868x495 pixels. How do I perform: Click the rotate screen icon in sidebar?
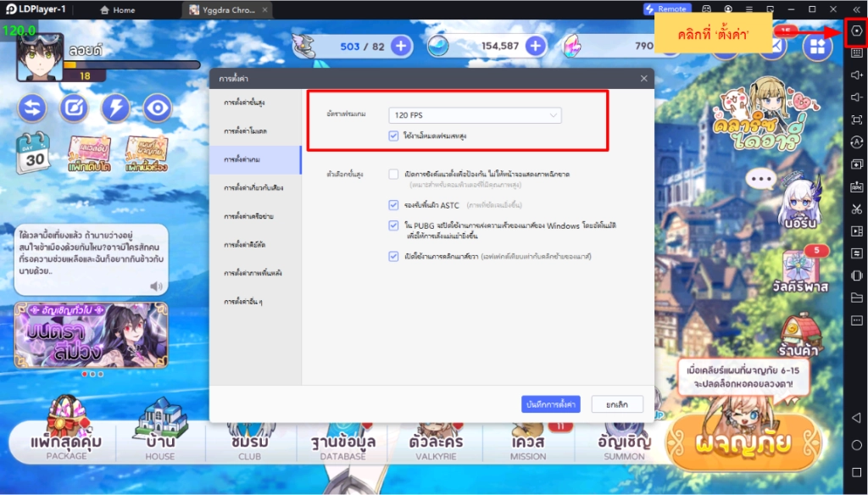coord(856,275)
